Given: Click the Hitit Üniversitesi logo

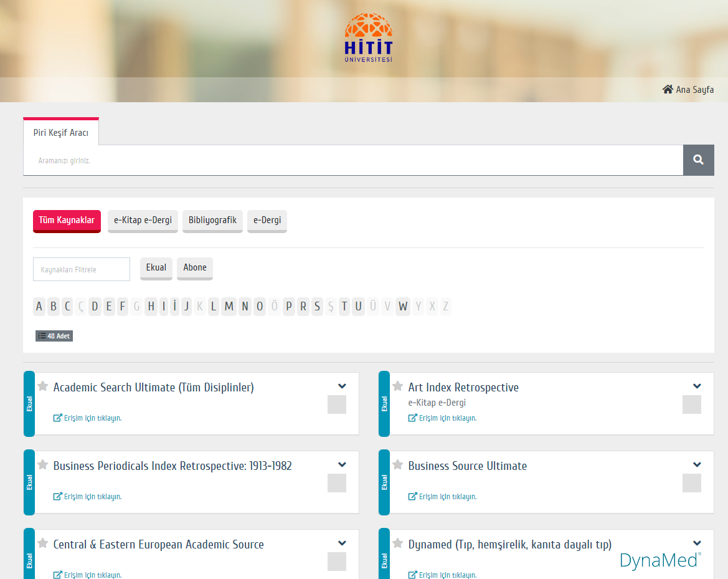Looking at the screenshot, I should pyautogui.click(x=369, y=37).
